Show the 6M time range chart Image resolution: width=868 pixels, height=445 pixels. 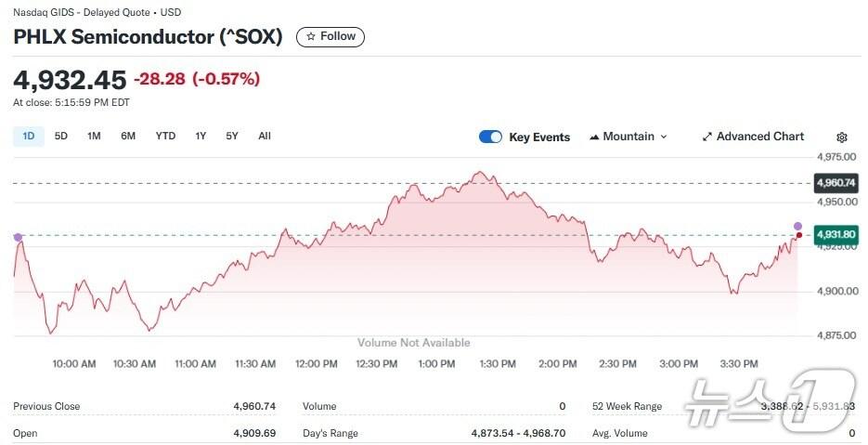click(128, 136)
